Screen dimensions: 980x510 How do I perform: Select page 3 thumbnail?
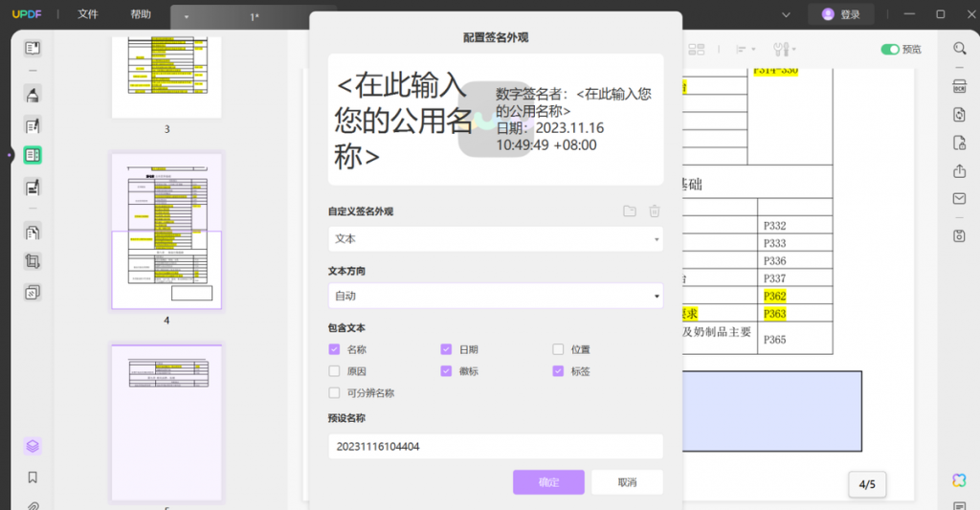click(x=167, y=77)
